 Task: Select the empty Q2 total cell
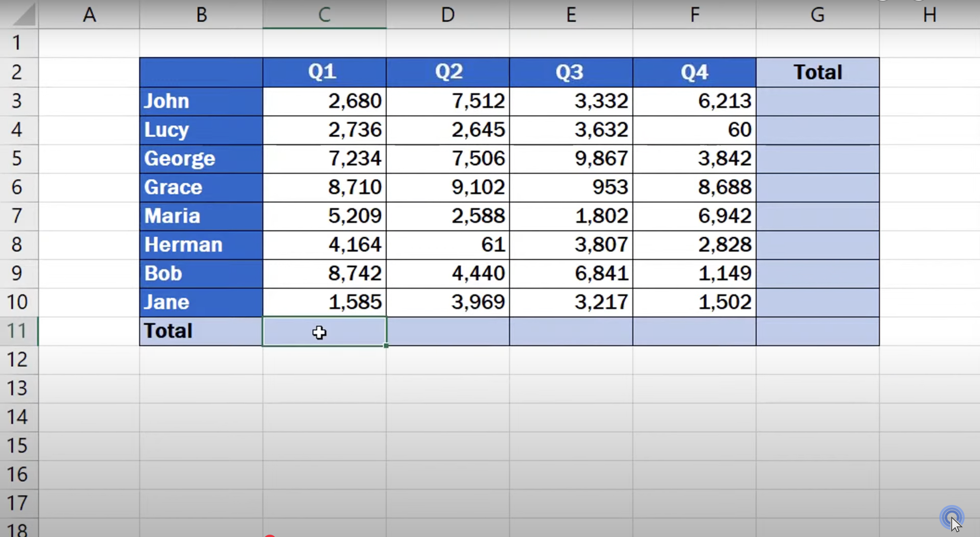click(x=447, y=331)
